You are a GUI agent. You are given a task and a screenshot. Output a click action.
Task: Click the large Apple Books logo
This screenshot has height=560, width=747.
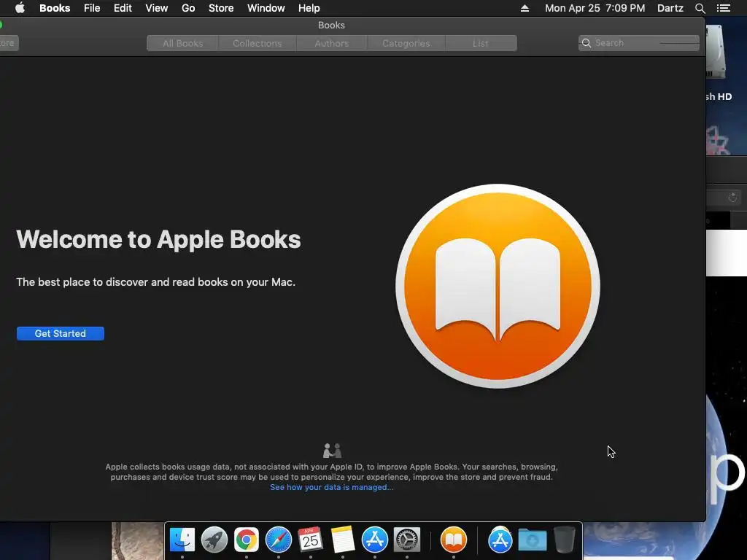pyautogui.click(x=498, y=286)
